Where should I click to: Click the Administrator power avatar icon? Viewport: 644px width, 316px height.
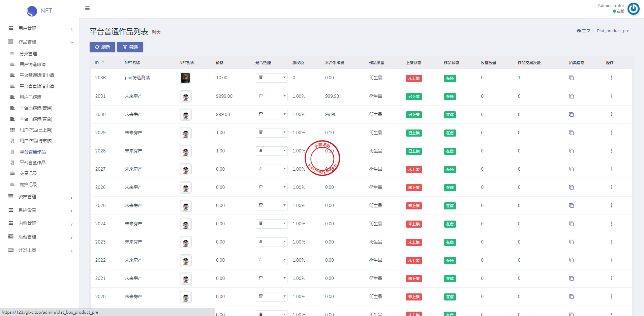coord(633,9)
